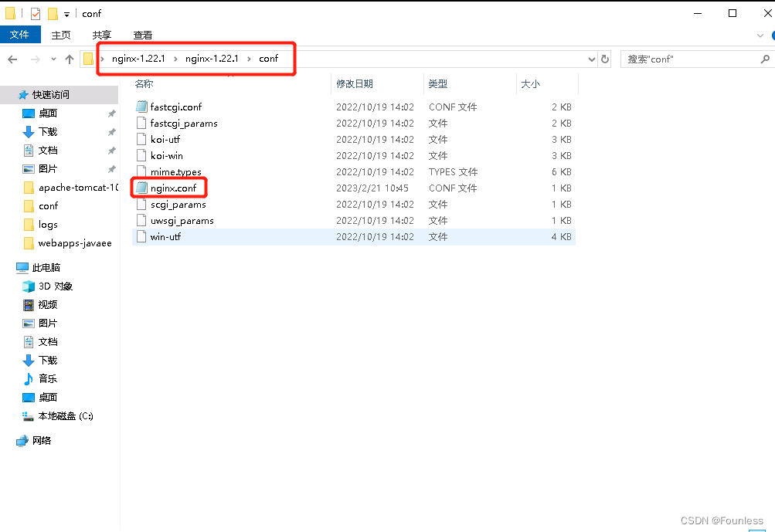Image resolution: width=775 pixels, height=532 pixels.
Task: Click the 6 KB size cell
Action: [x=562, y=172]
